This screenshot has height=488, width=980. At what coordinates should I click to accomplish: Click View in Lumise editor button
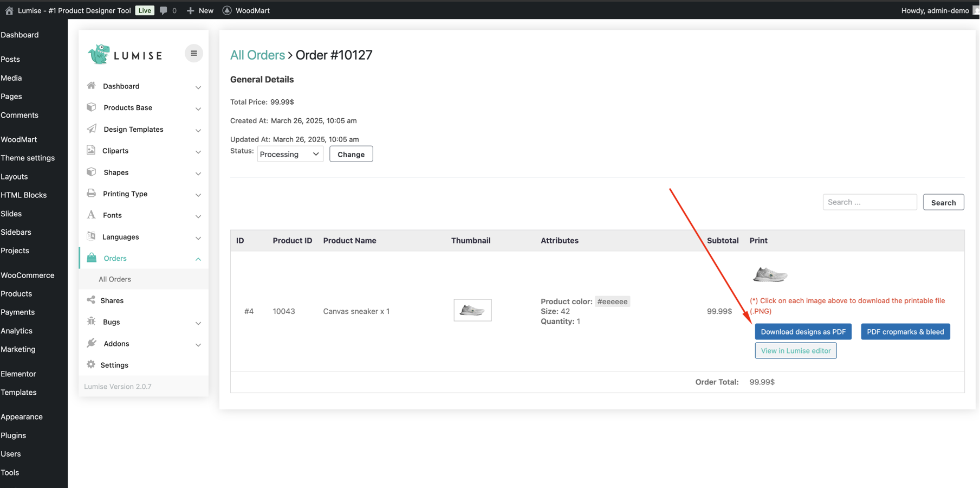coord(795,350)
